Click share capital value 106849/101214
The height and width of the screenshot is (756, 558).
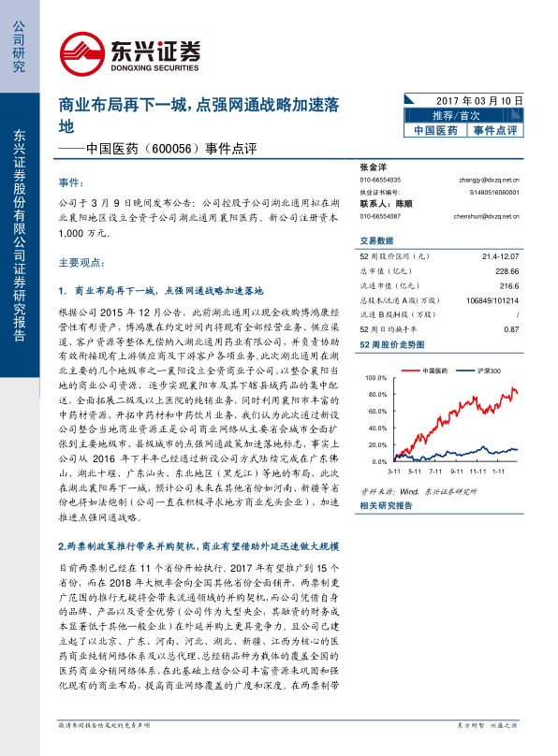(492, 301)
